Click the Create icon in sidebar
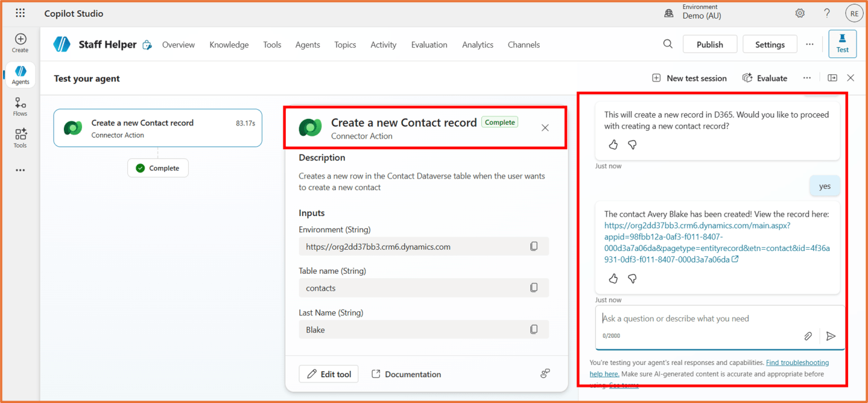This screenshot has width=868, height=403. click(21, 43)
